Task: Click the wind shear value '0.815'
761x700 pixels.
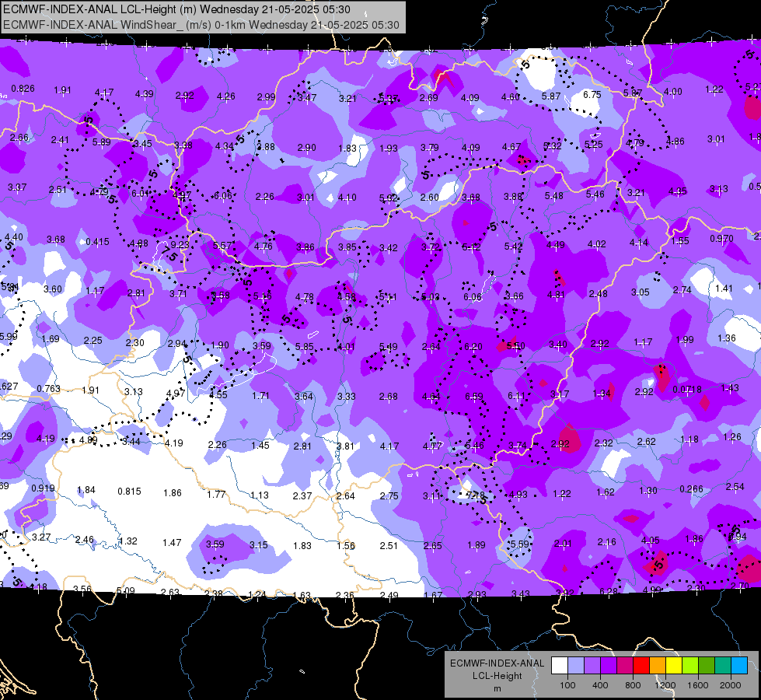Action: 129,492
